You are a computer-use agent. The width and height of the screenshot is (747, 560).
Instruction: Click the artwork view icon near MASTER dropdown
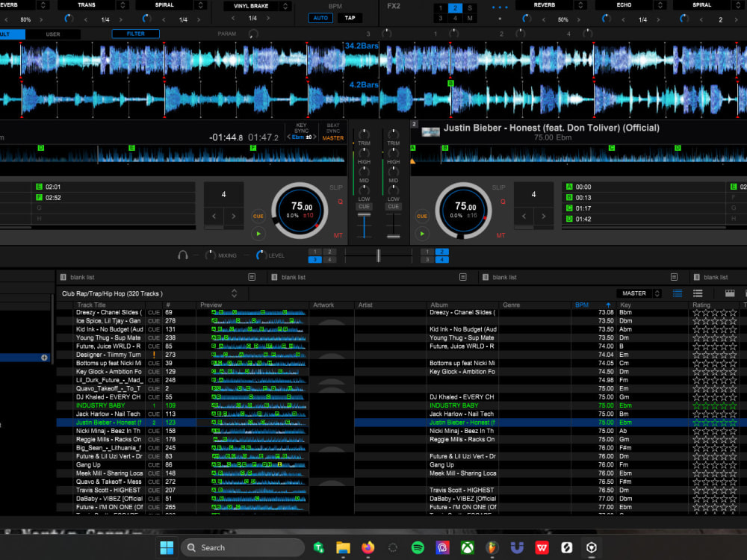[729, 293]
